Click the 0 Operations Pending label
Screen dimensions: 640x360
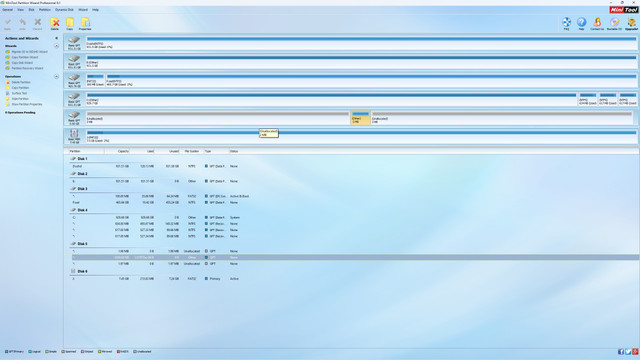coord(20,113)
